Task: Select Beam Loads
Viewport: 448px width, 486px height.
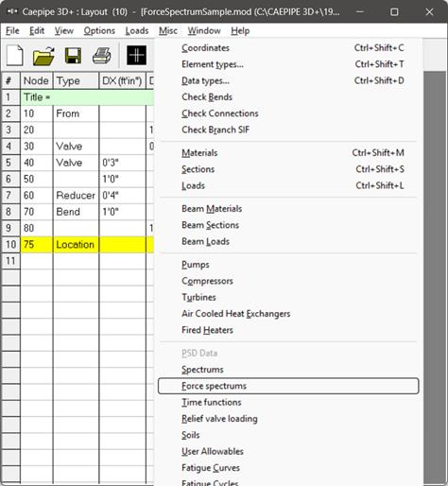Action: click(x=288, y=241)
